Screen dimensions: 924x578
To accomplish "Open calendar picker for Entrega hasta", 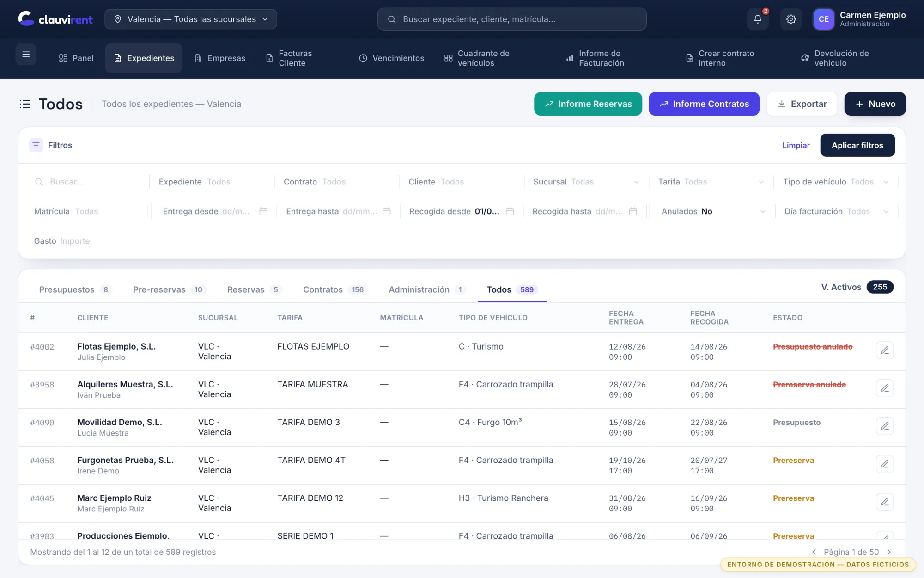I will pos(387,211).
